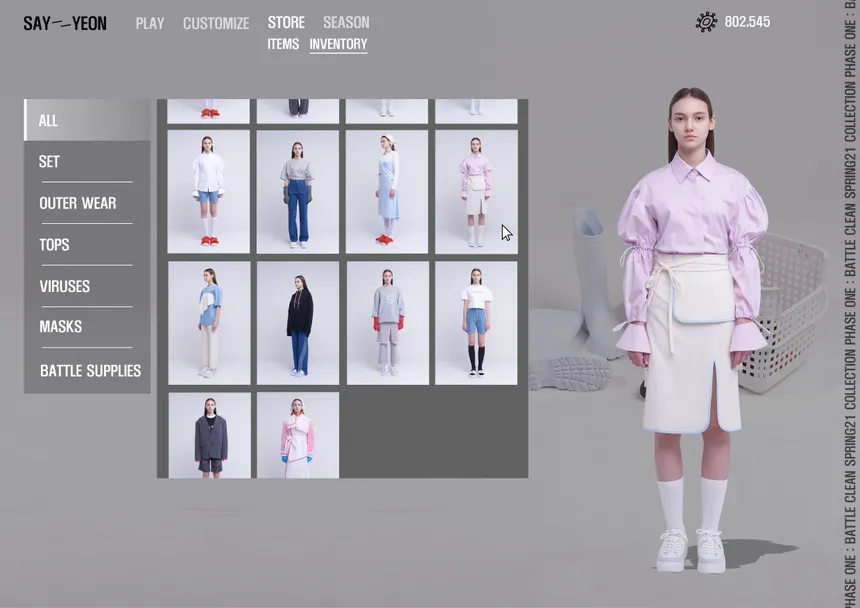Open the PLAY menu
The width and height of the screenshot is (860, 608).
[150, 23]
